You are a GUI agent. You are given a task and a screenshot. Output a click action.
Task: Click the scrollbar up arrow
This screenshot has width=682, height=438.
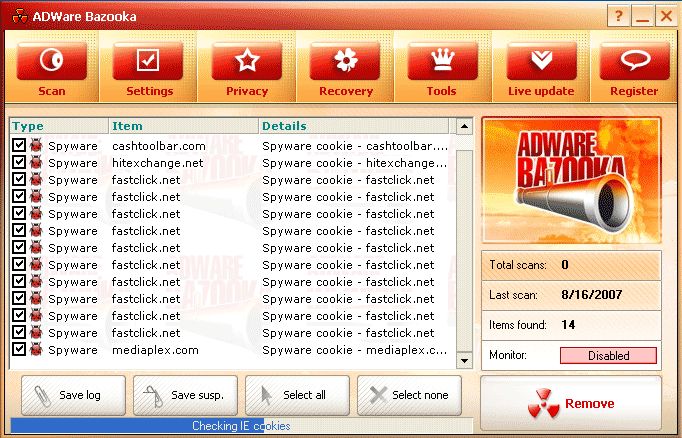click(x=465, y=127)
